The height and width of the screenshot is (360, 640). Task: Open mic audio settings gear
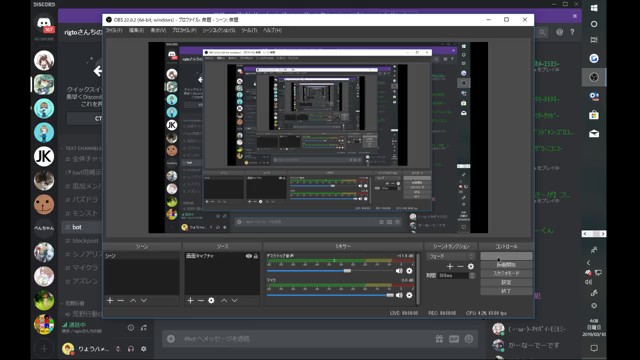[409, 295]
